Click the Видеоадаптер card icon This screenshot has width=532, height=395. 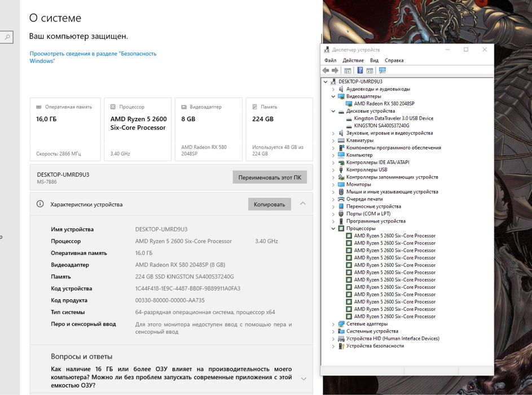coord(184,107)
